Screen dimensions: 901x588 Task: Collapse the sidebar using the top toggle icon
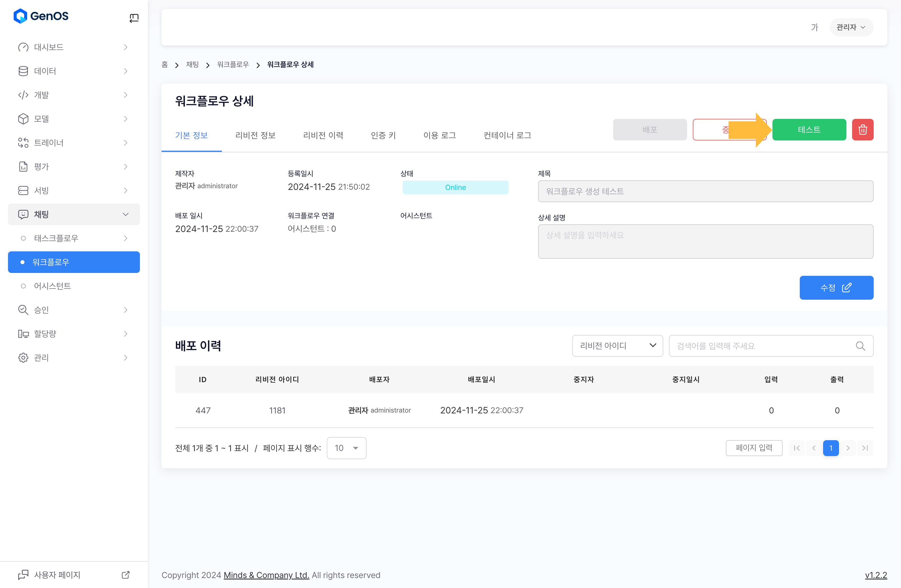(134, 18)
